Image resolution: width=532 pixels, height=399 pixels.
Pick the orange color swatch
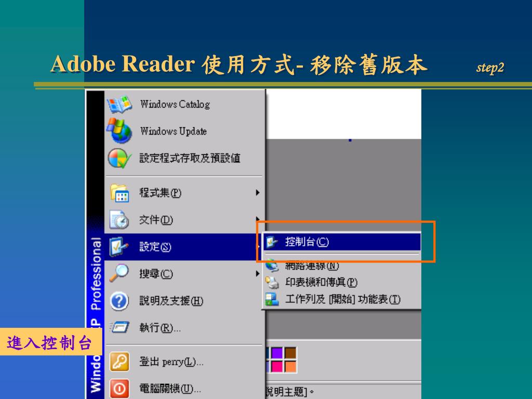click(290, 366)
